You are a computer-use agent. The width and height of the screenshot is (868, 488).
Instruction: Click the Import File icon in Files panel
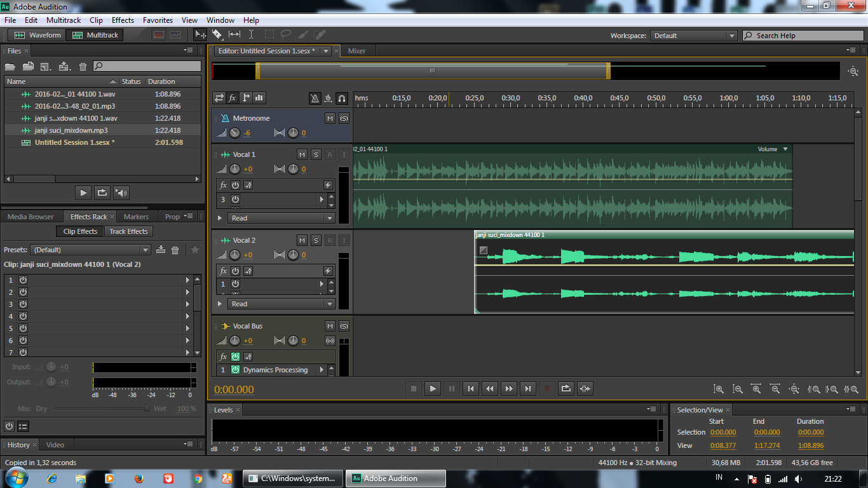coord(28,66)
